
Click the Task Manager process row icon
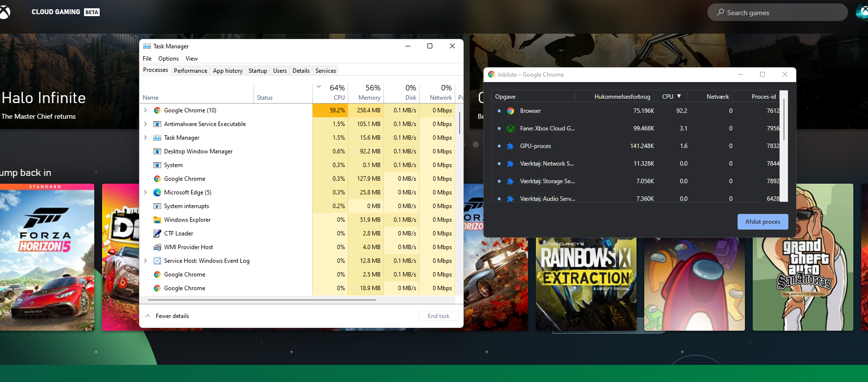(157, 138)
